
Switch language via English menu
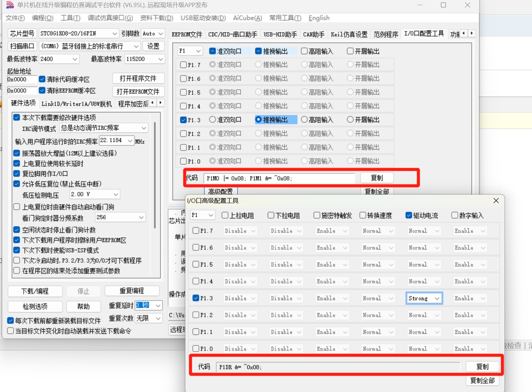[319, 18]
